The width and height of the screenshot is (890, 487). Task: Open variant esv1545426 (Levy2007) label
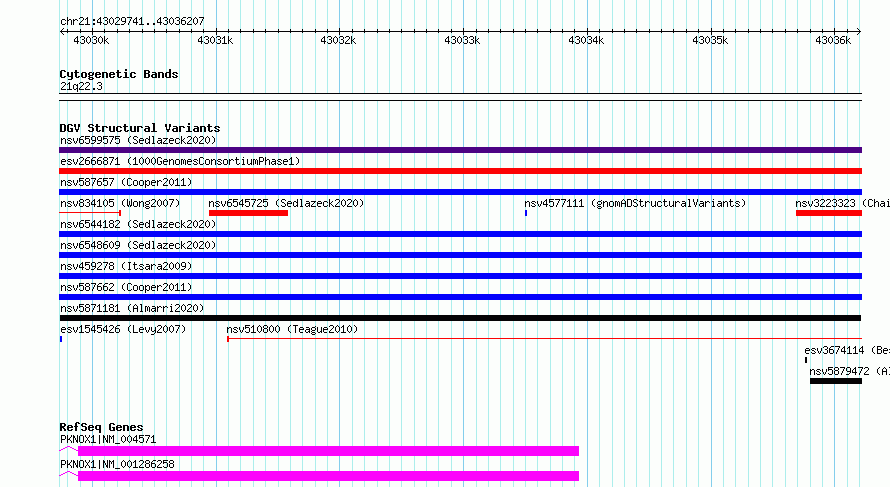point(123,329)
